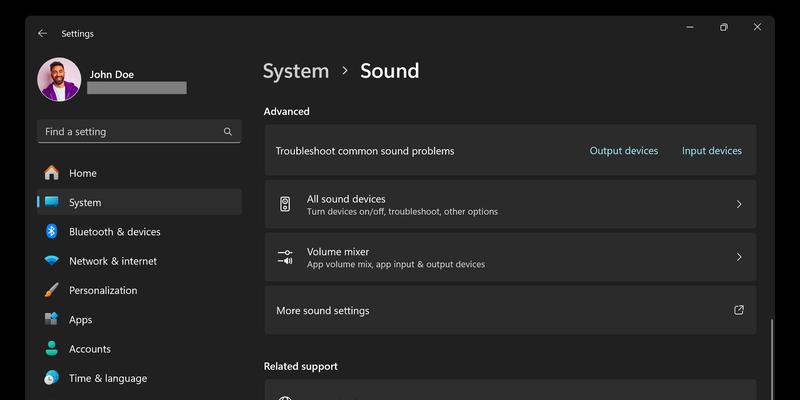The width and height of the screenshot is (800, 400).
Task: Select System in the sidebar
Action: (139, 202)
